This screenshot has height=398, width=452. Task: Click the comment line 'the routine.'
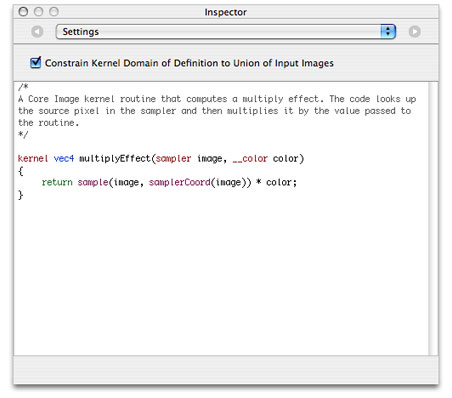(x=48, y=123)
